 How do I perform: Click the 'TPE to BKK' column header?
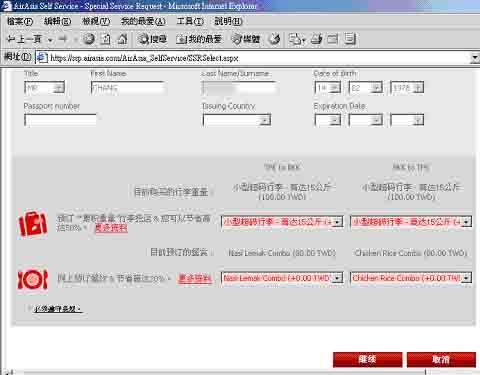click(x=282, y=167)
